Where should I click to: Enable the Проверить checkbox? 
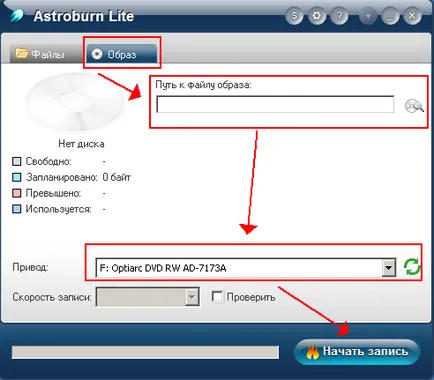pyautogui.click(x=217, y=296)
